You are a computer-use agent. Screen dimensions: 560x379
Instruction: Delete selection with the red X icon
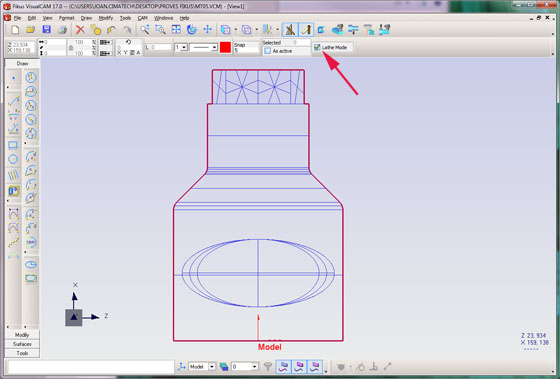80,30
